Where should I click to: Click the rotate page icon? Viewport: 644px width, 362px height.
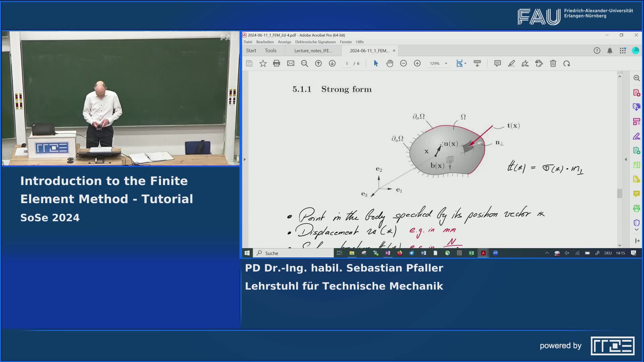click(567, 63)
